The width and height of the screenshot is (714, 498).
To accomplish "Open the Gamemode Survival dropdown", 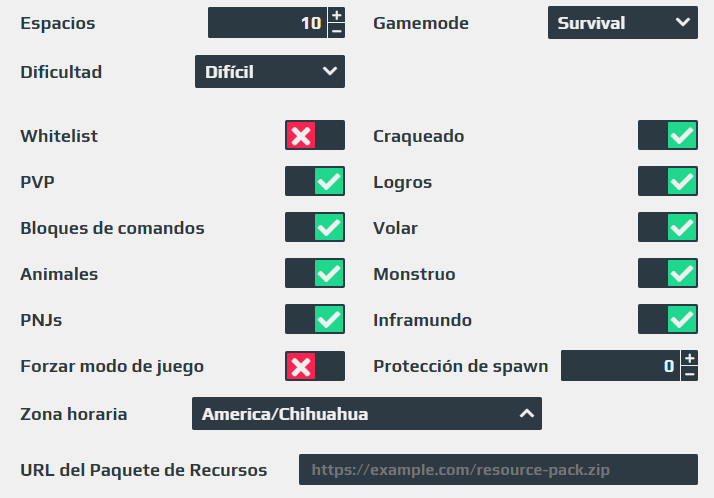I will point(622,23).
